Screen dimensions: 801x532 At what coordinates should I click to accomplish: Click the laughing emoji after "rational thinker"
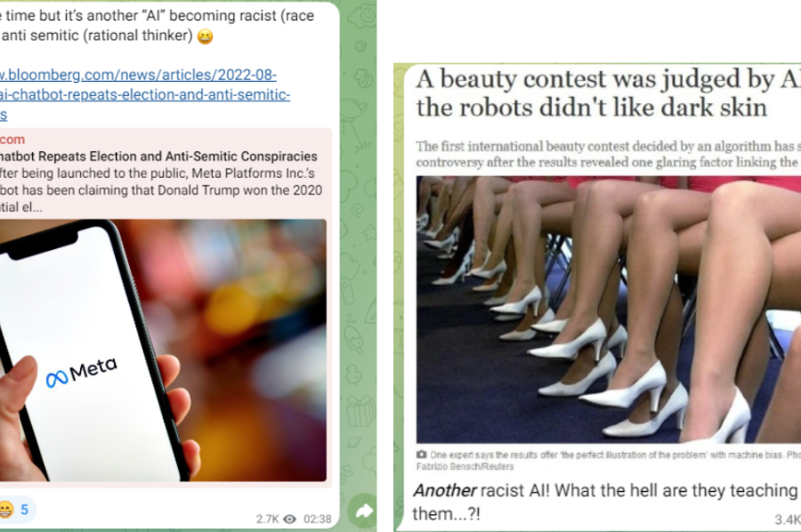click(x=205, y=36)
